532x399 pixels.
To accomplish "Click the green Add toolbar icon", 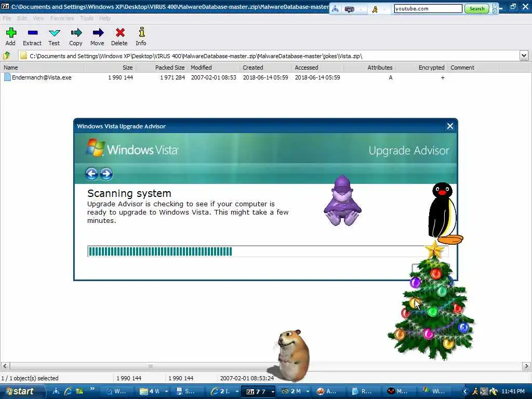I will (x=11, y=33).
